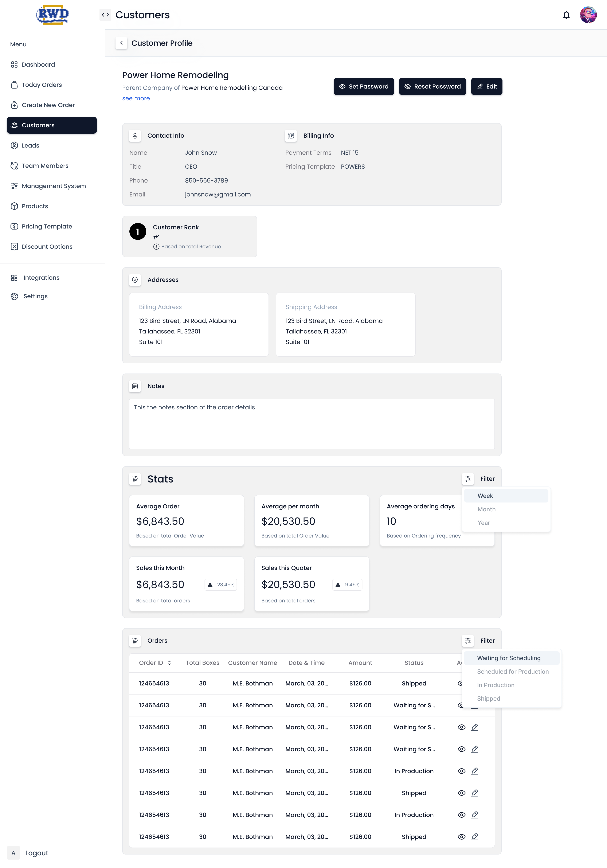Click the 9.45% increase indicator
This screenshot has height=868, width=607.
point(347,585)
